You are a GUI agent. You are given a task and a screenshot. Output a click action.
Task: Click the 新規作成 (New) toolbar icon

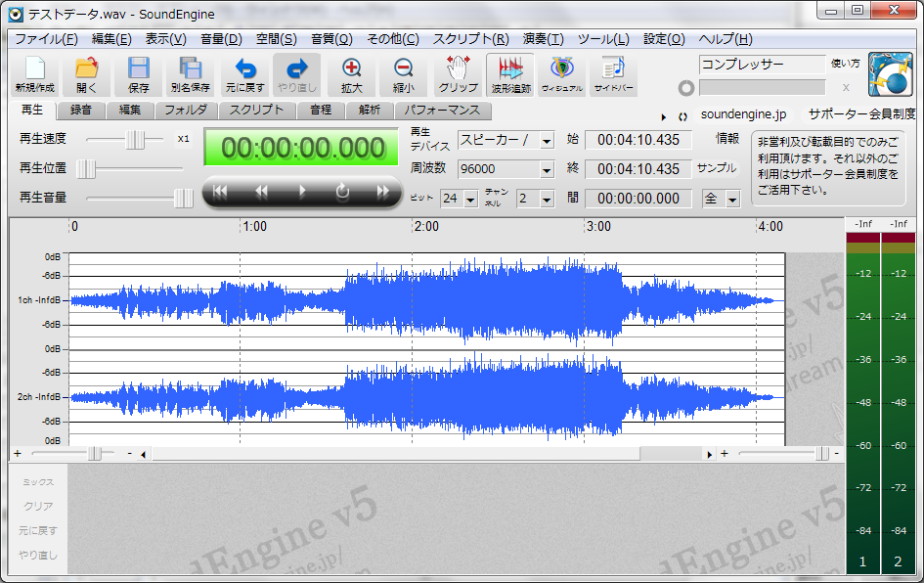[35, 75]
